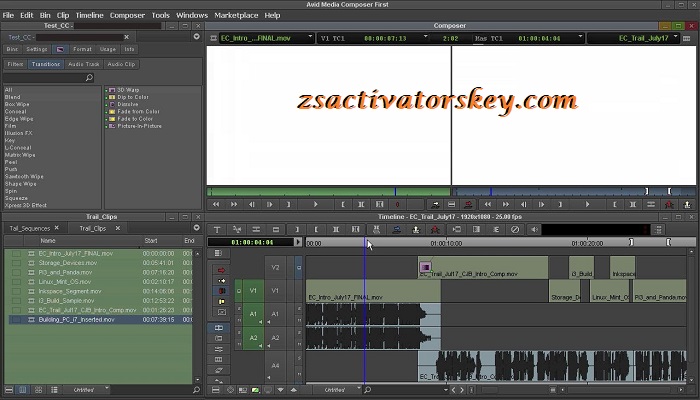Open the Composer menu

(127, 15)
